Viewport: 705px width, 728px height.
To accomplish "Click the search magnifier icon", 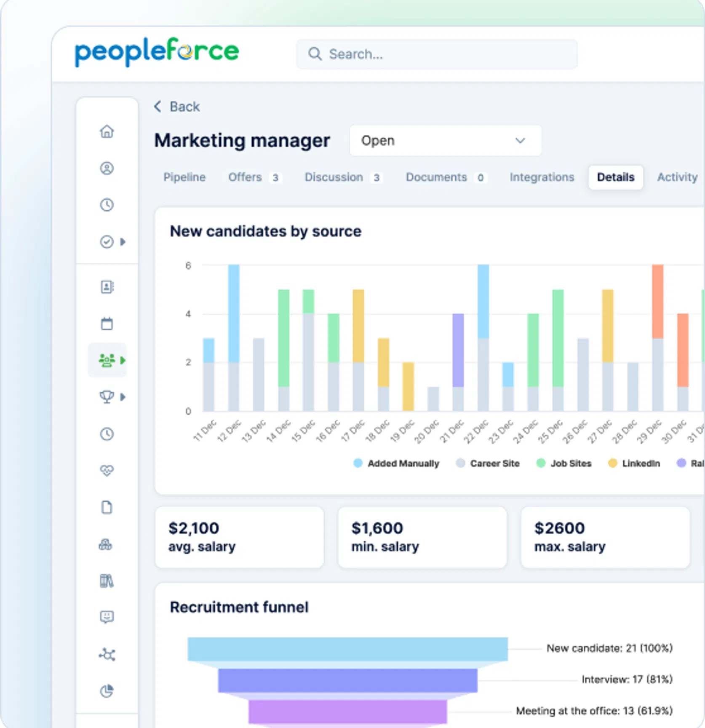I will 315,54.
